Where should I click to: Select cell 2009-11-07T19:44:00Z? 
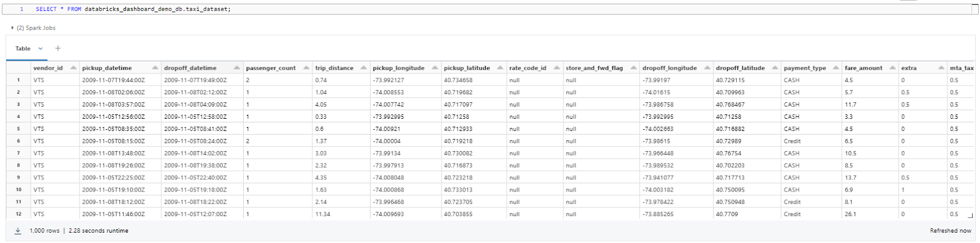coord(120,80)
